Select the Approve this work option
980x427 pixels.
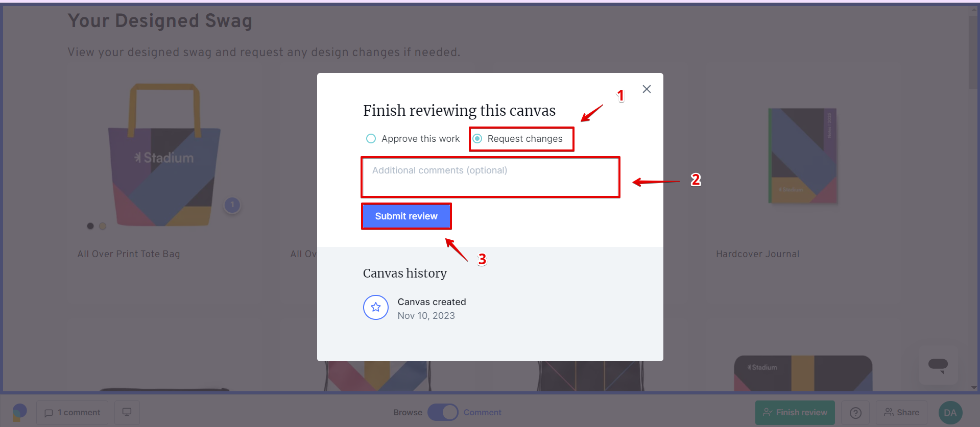pos(371,139)
